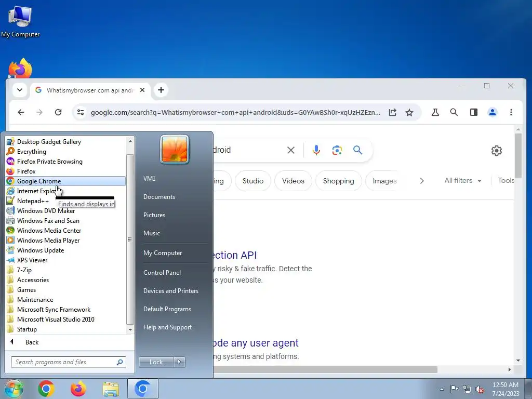Open Chrome tab search dropdown arrow
Image resolution: width=532 pixels, height=399 pixels.
tap(20, 90)
